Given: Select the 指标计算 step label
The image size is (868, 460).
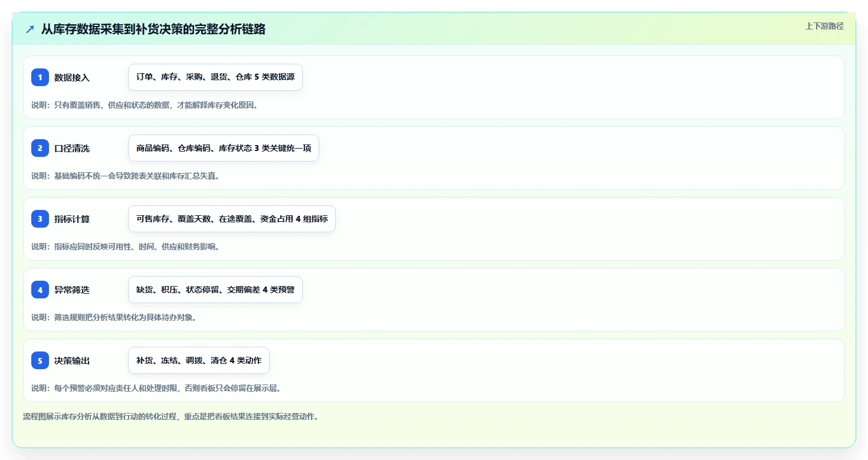Looking at the screenshot, I should [x=72, y=219].
